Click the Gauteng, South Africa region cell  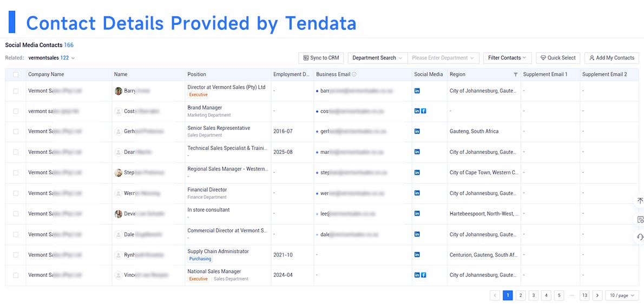[x=474, y=132]
